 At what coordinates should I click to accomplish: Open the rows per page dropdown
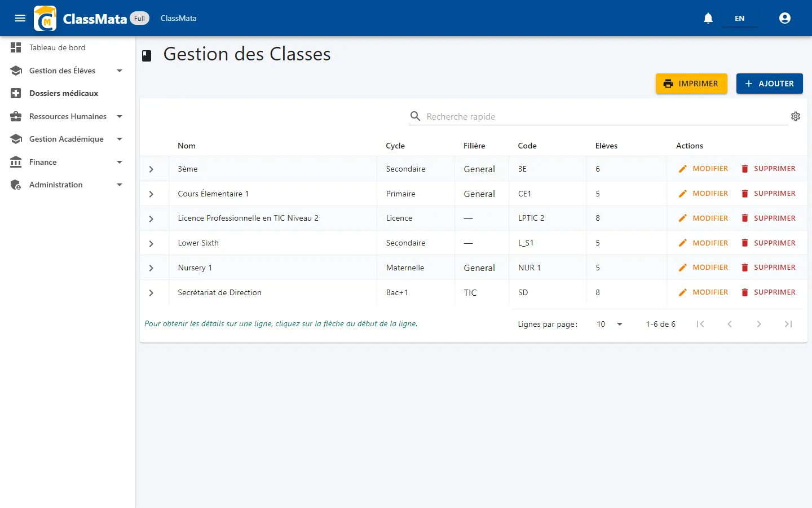click(x=610, y=324)
